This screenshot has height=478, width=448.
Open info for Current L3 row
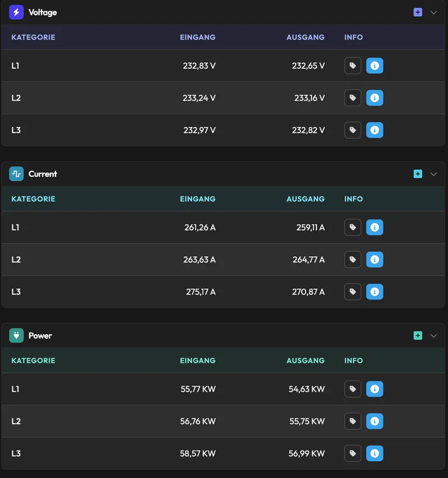375,292
